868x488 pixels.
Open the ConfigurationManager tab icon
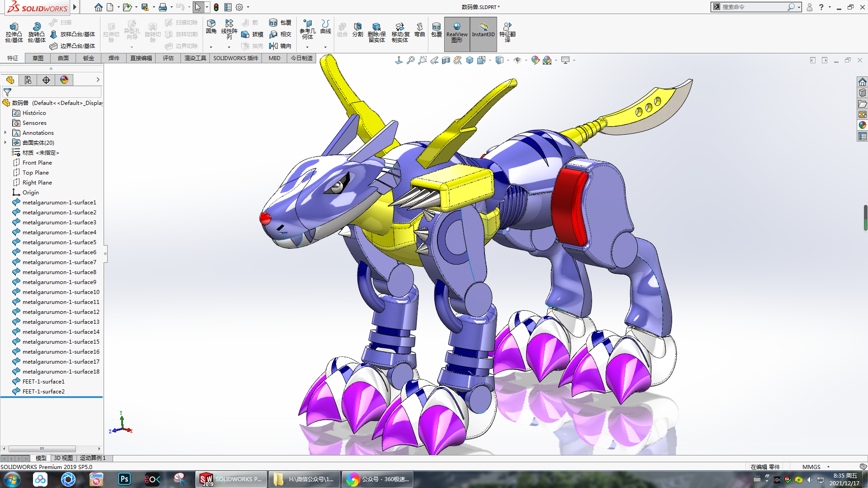click(x=46, y=80)
